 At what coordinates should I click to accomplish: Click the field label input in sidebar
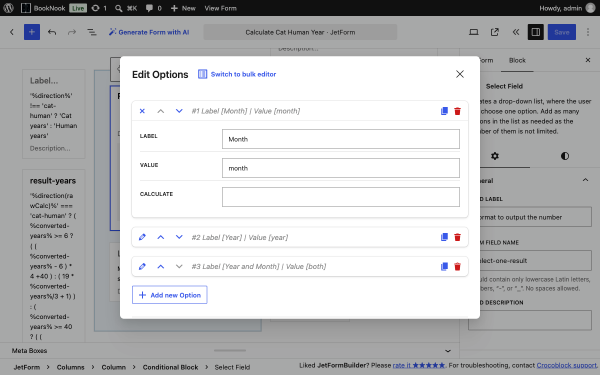(x=536, y=217)
